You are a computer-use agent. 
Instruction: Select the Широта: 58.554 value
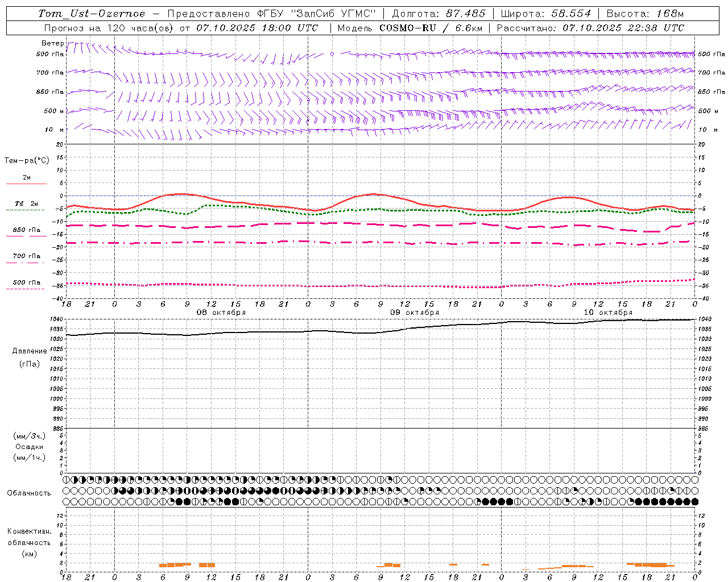[x=547, y=14]
